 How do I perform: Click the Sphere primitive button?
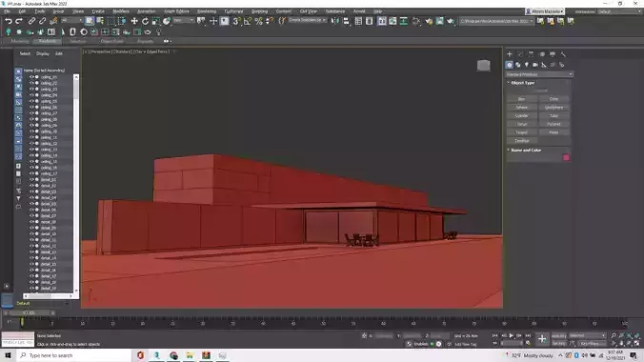coord(522,108)
